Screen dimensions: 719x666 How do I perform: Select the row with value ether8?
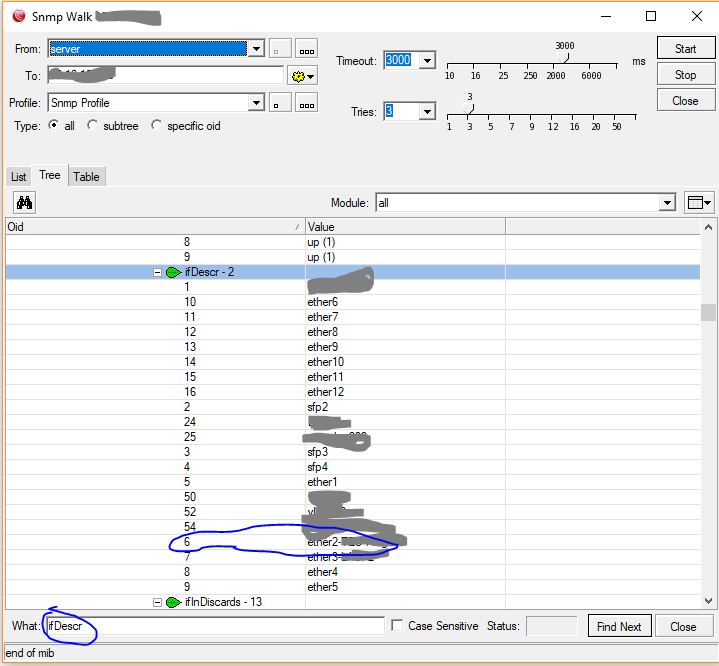tap(353, 332)
